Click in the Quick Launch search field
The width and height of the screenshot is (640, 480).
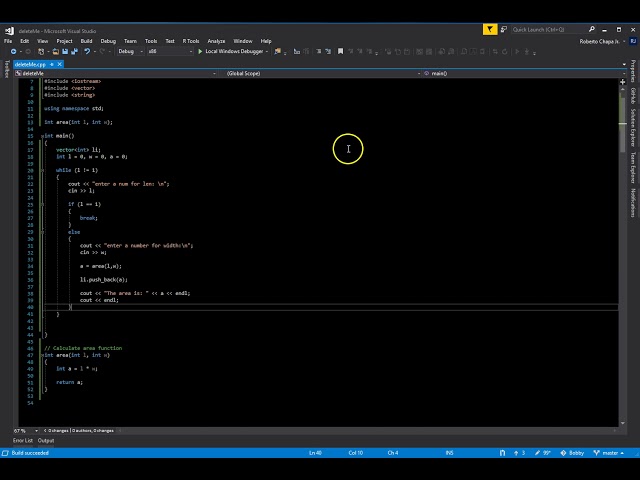[547, 29]
